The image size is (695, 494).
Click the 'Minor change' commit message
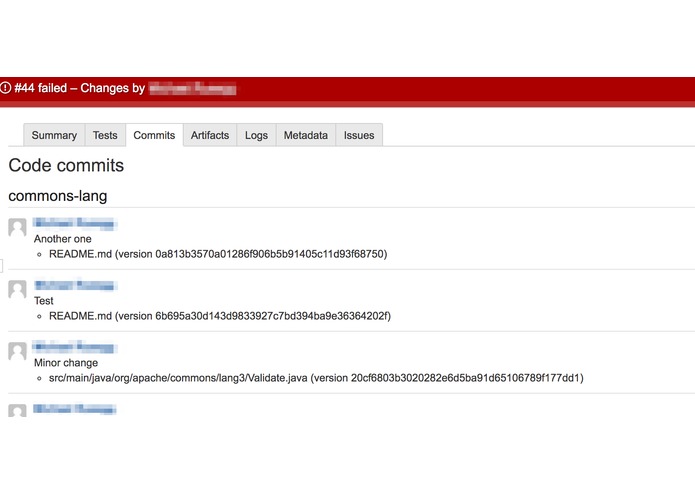click(x=66, y=363)
